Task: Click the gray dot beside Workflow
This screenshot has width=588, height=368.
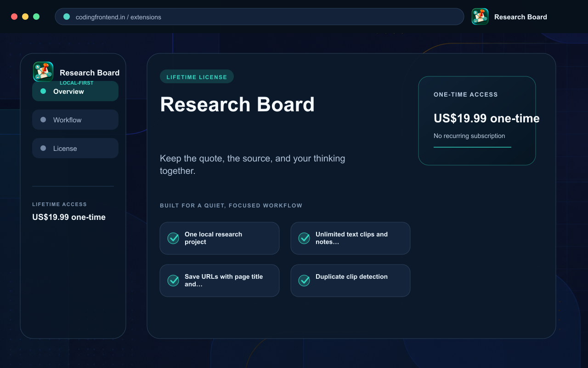Action: tap(43, 120)
